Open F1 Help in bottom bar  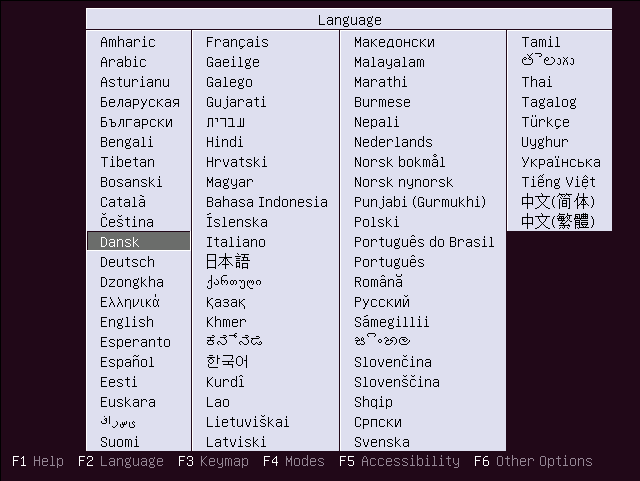(x=37, y=461)
